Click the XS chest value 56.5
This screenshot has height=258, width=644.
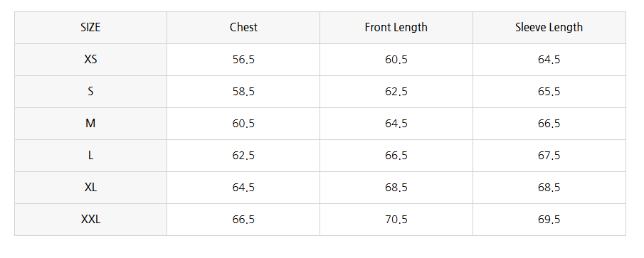pos(243,60)
